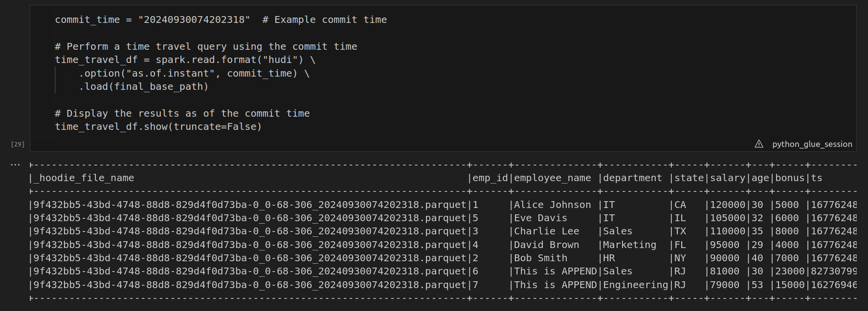Click the "Perform a time travel query" comment line
Image resolution: width=868 pixels, height=311 pixels.
tap(206, 47)
